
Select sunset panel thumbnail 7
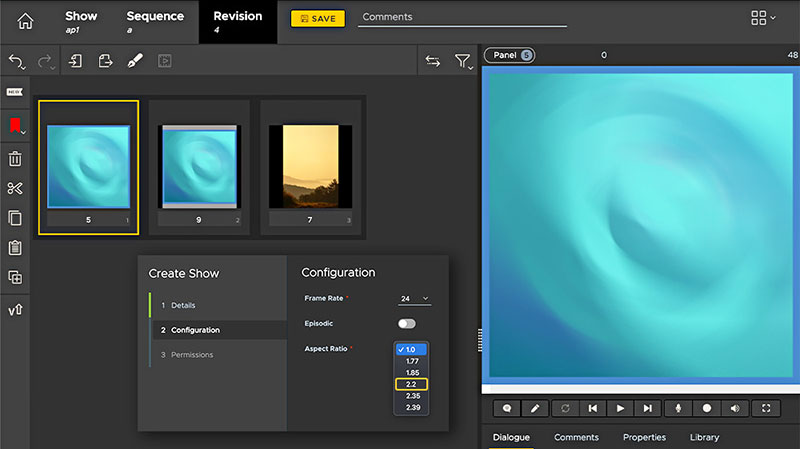click(310, 167)
